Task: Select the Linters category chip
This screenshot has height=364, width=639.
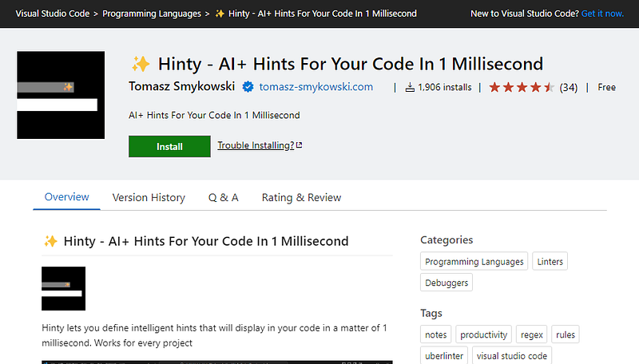Action: click(550, 261)
